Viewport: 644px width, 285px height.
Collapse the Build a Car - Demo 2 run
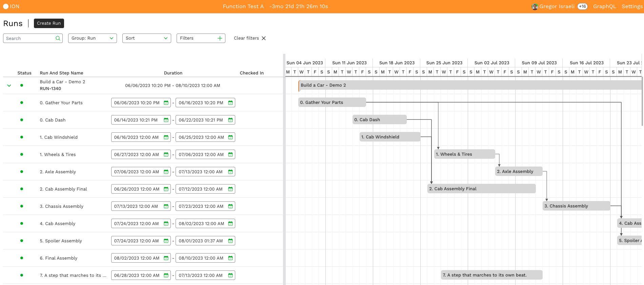click(9, 86)
